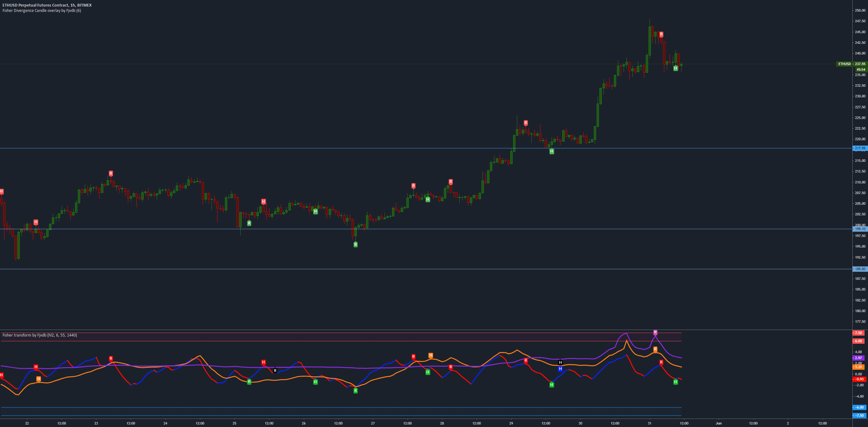Click the red R marker above the May 23 swing high
This screenshot has height=427, width=868.
click(111, 173)
